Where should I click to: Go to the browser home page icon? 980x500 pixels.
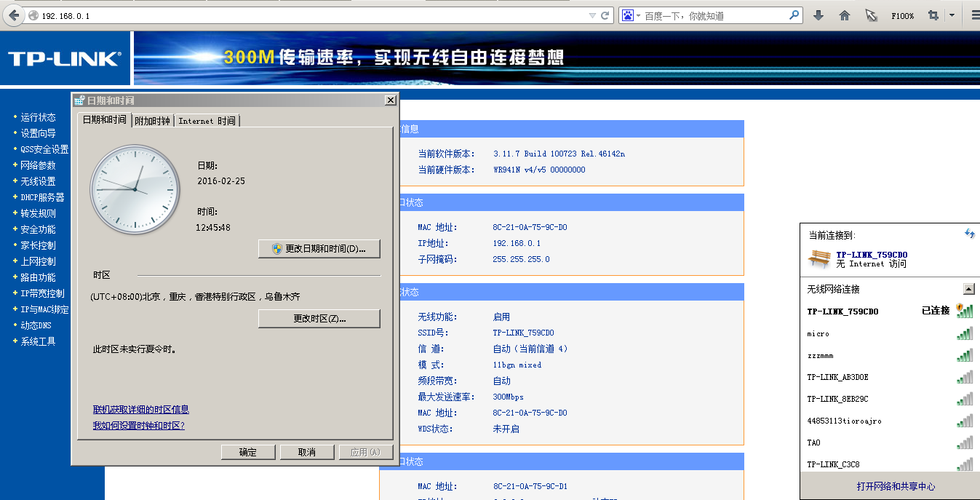coord(845,15)
